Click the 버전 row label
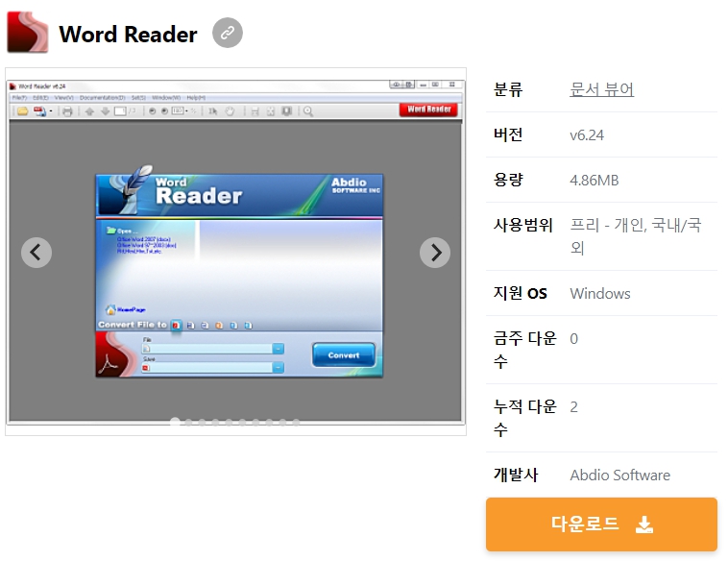 click(x=508, y=134)
